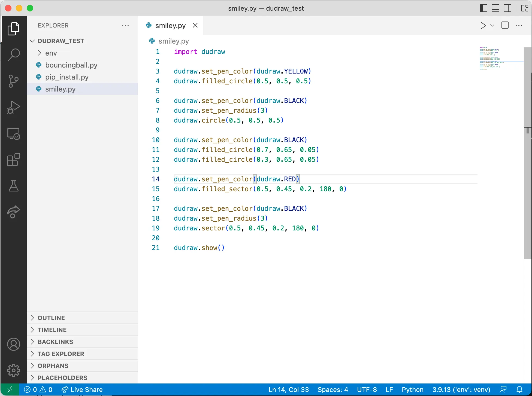Open the Source Control view

[x=14, y=81]
